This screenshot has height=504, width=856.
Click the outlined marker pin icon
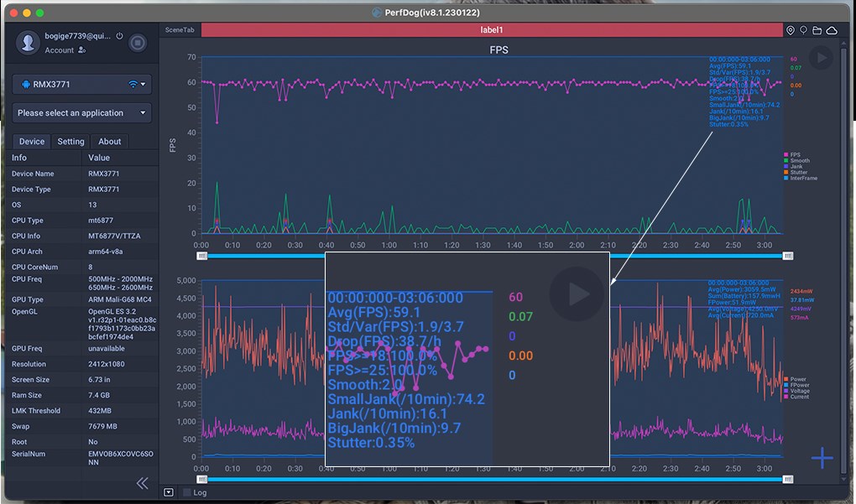pos(804,30)
